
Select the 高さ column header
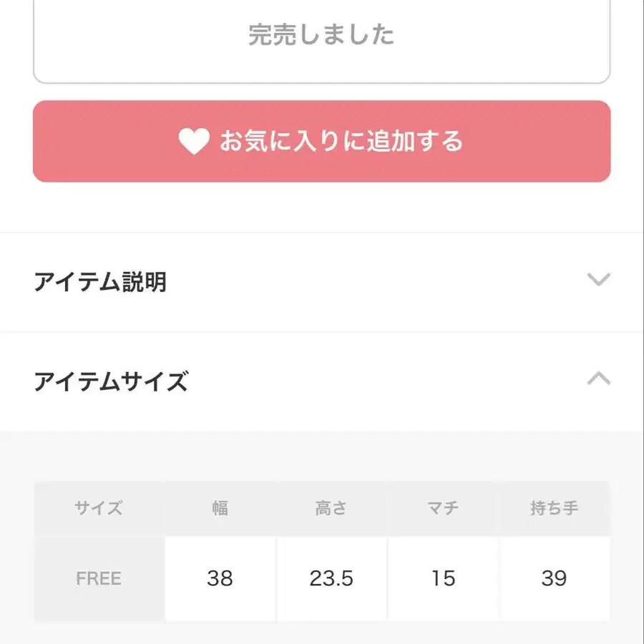331,509
